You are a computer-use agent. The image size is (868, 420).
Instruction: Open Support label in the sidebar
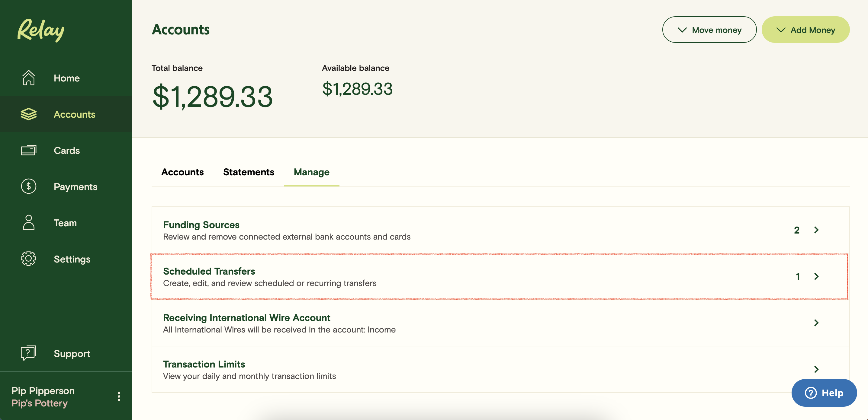coord(72,354)
